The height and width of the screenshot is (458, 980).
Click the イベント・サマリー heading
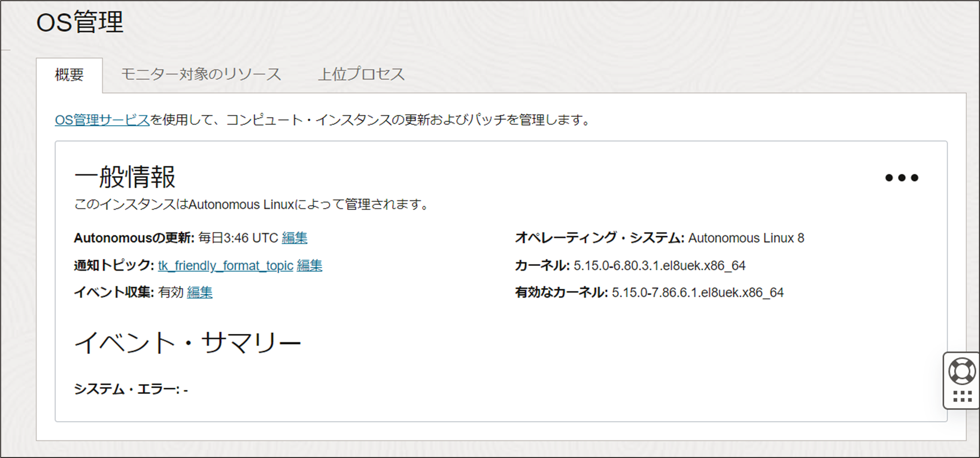click(x=187, y=342)
